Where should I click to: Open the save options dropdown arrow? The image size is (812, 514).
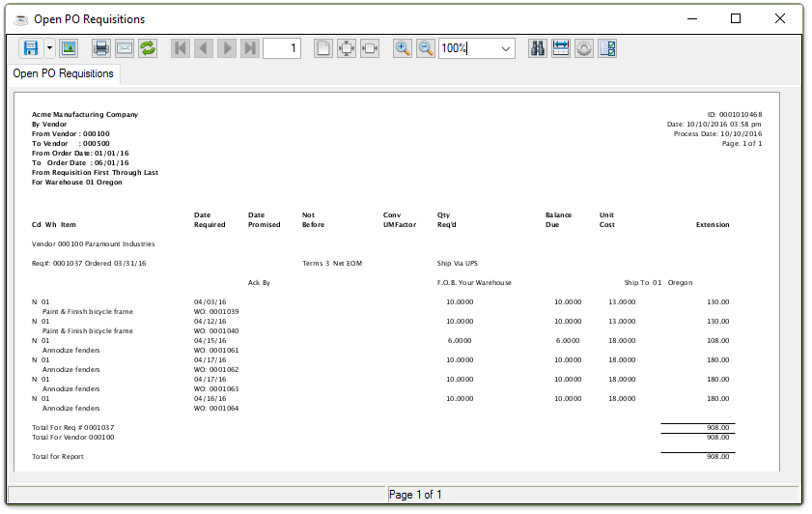click(49, 48)
